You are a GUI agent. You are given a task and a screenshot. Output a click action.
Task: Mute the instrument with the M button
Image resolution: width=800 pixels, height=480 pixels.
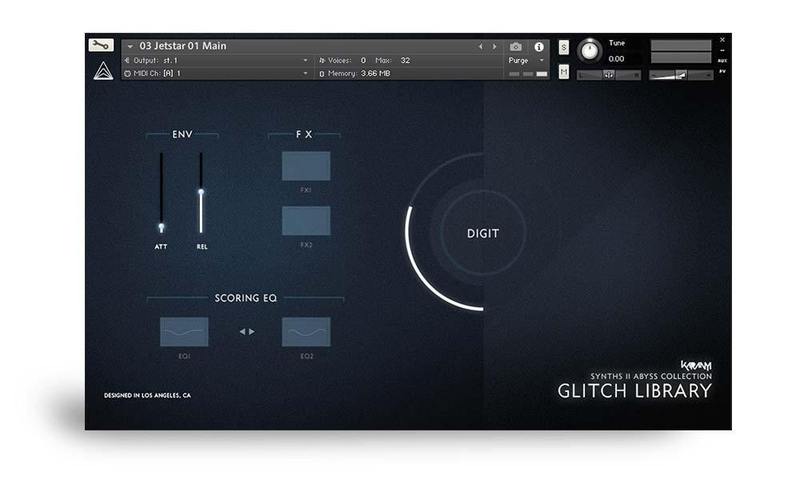point(563,72)
